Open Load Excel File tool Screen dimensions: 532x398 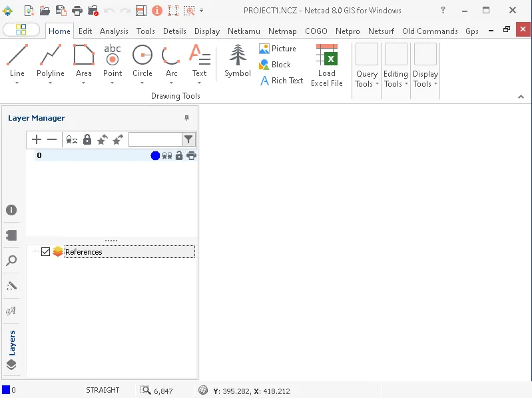pyautogui.click(x=327, y=65)
